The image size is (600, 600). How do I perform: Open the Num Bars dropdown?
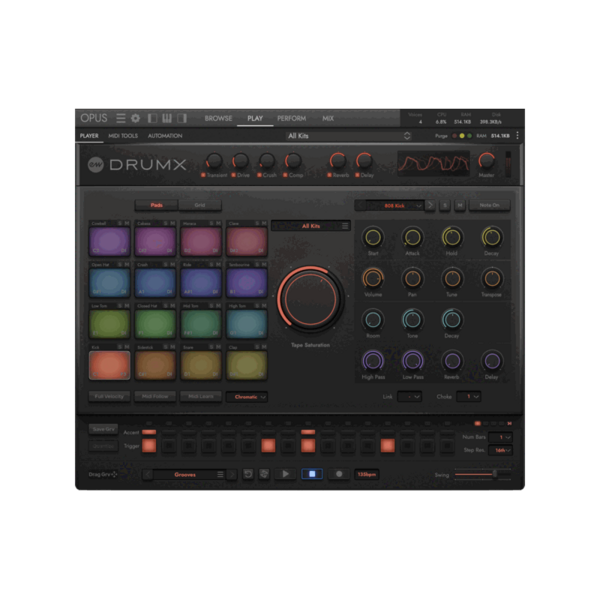(x=501, y=437)
